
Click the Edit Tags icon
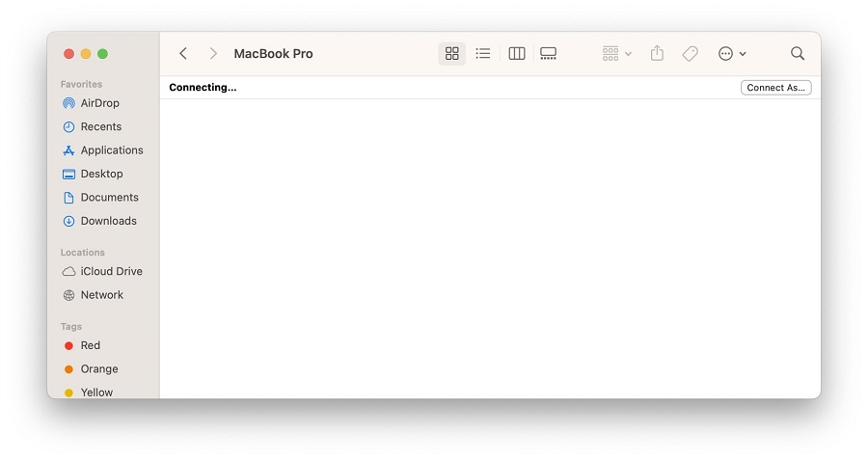tap(691, 54)
